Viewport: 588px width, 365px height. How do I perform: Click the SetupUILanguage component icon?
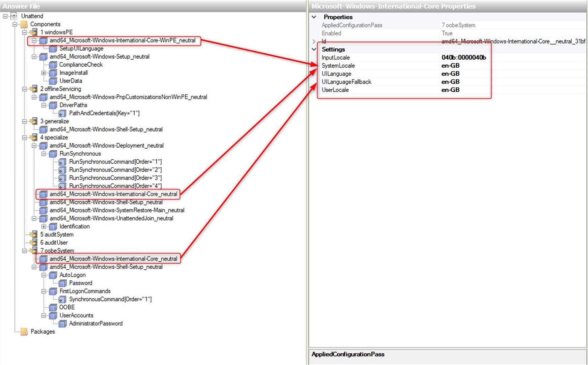[x=53, y=49]
